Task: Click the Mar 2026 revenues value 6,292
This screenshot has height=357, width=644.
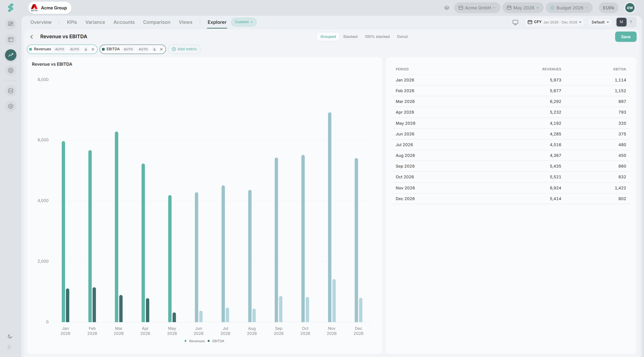Action: 555,102
